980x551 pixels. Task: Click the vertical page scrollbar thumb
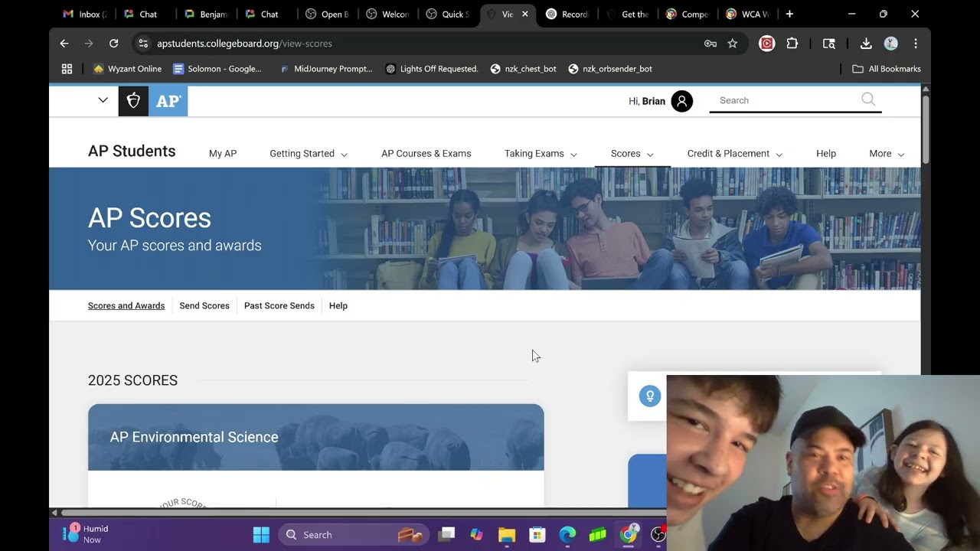(926, 129)
